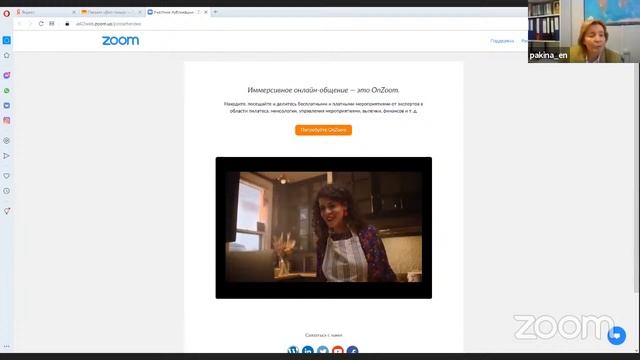Open the Player icon in Opera sidebar
This screenshot has width=640, height=360.
[7, 140]
